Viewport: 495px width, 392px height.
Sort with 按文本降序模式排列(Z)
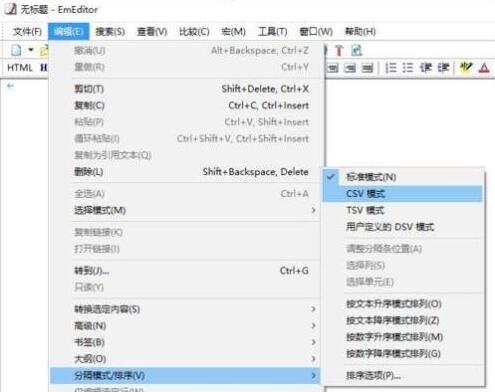403,320
